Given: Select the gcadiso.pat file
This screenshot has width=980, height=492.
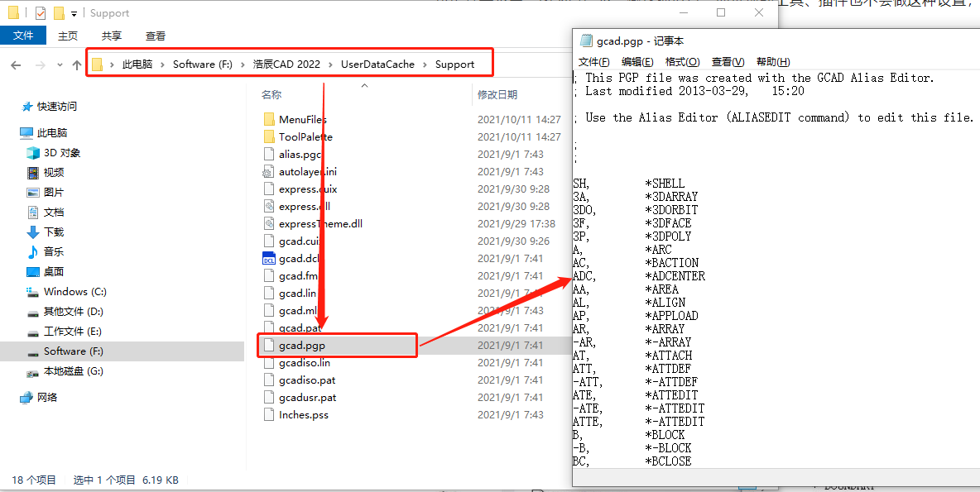Looking at the screenshot, I should (x=307, y=380).
